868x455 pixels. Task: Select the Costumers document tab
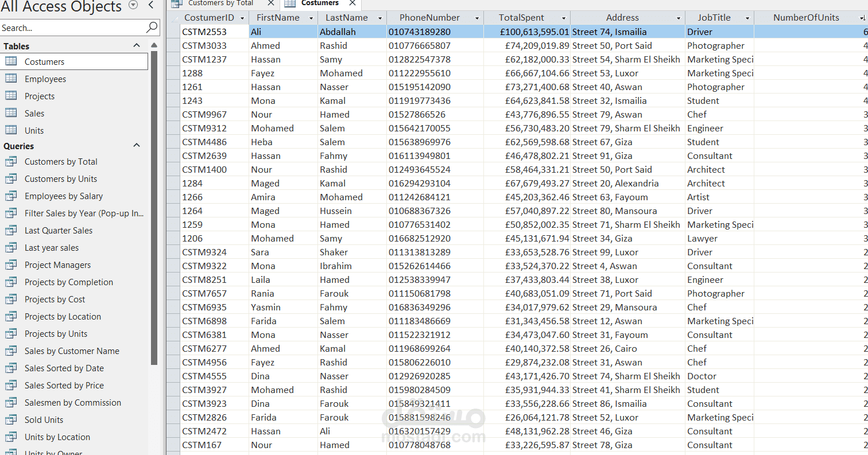[320, 3]
